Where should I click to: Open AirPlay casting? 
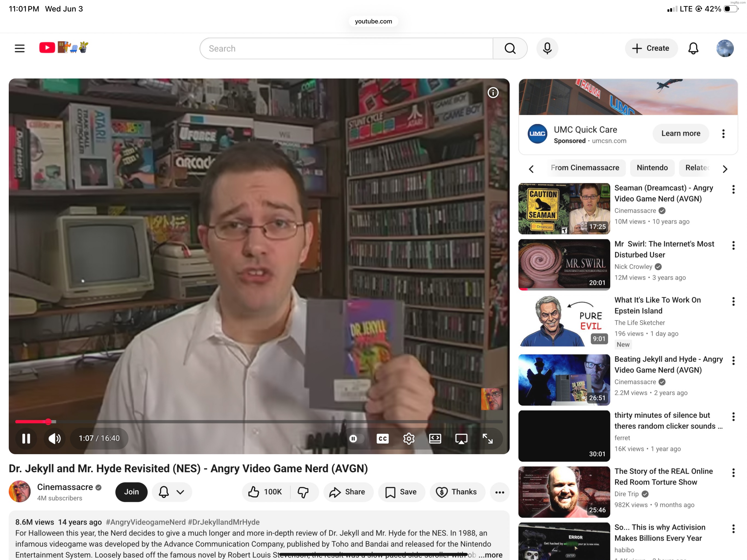point(461,438)
